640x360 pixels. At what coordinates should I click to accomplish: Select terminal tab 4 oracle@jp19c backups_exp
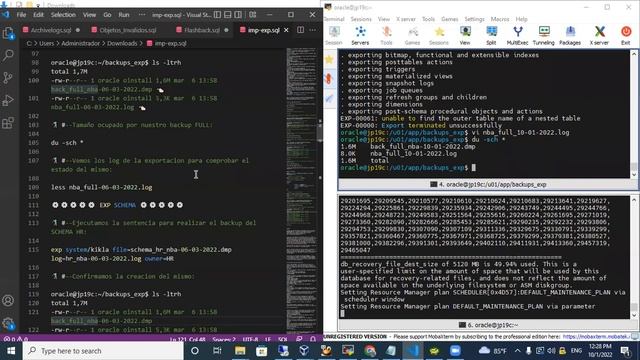488,184
